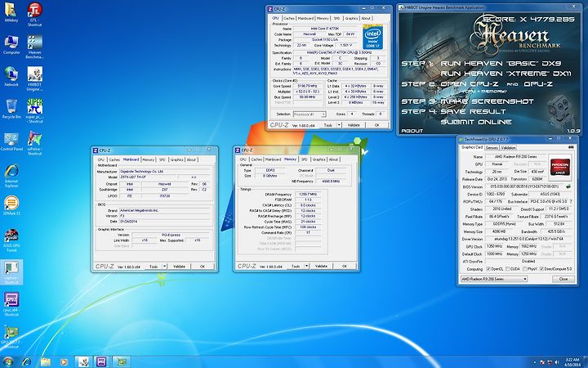Image resolution: width=588 pixels, height=368 pixels.
Task: Click Save Result in HWBOT Heaven
Action: point(473,111)
